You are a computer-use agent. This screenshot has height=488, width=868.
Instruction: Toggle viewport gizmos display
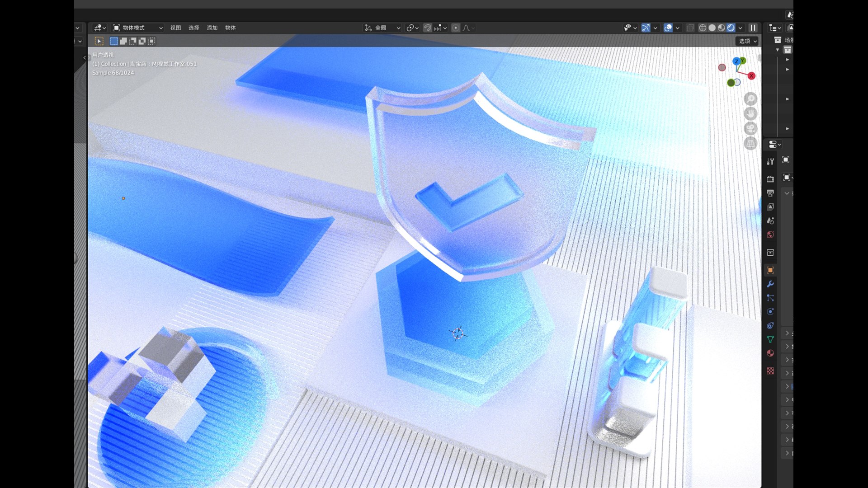click(x=646, y=28)
